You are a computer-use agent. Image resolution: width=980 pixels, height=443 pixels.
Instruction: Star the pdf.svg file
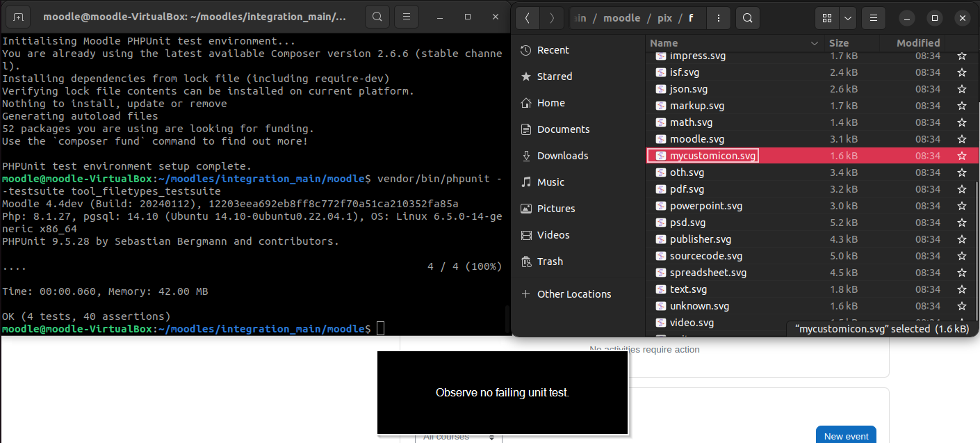(x=962, y=189)
